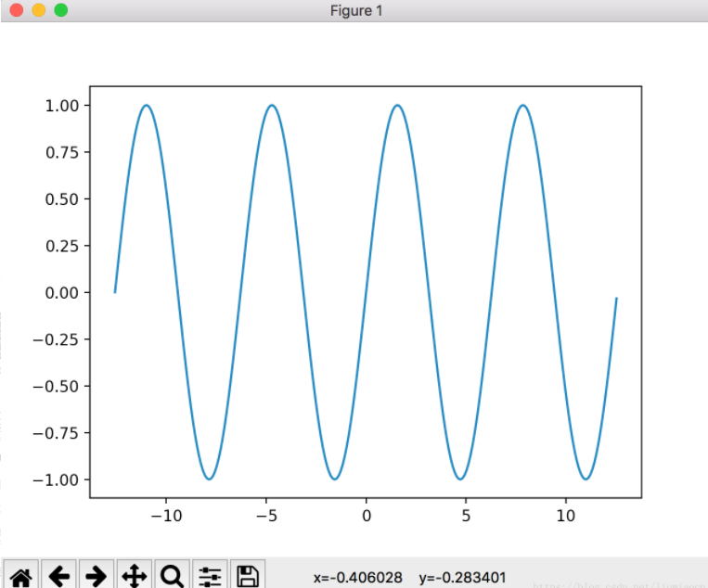
Task: Go forward to the next view
Action: click(97, 576)
